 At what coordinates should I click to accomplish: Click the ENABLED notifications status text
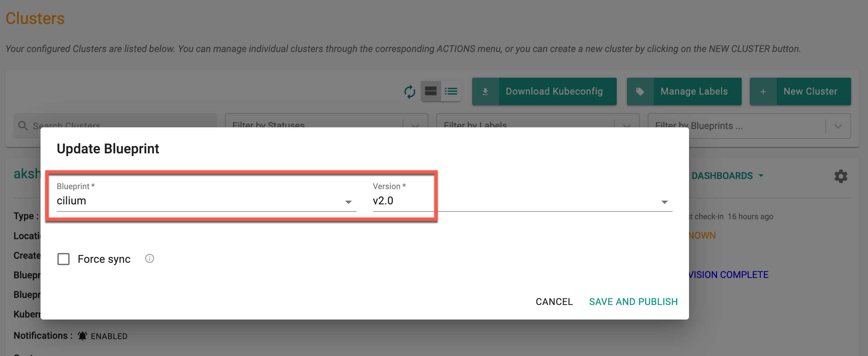click(109, 336)
